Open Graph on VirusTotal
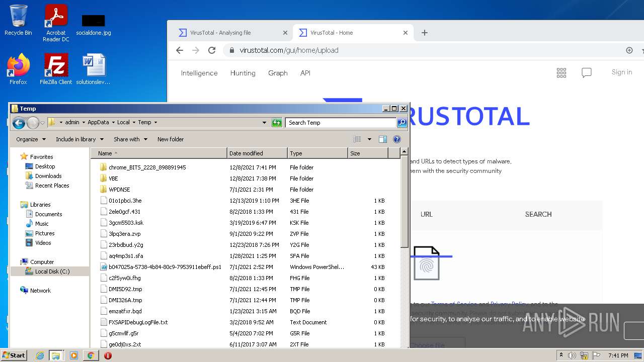This screenshot has width=644, height=362. (x=278, y=73)
